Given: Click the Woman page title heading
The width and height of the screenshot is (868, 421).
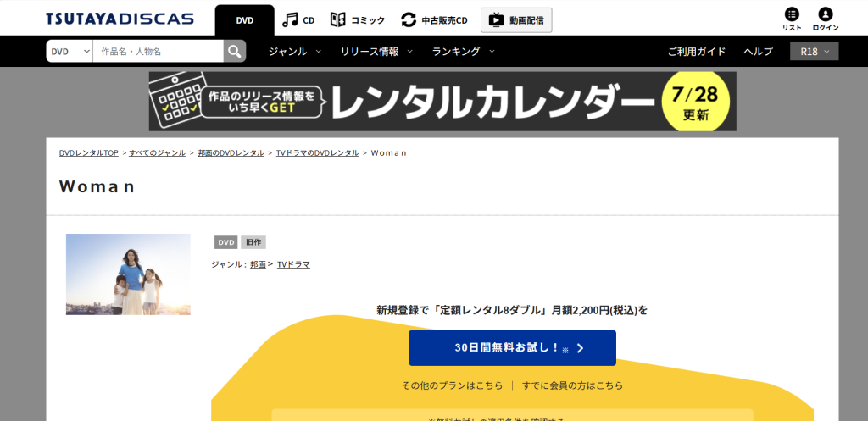Looking at the screenshot, I should [x=97, y=187].
